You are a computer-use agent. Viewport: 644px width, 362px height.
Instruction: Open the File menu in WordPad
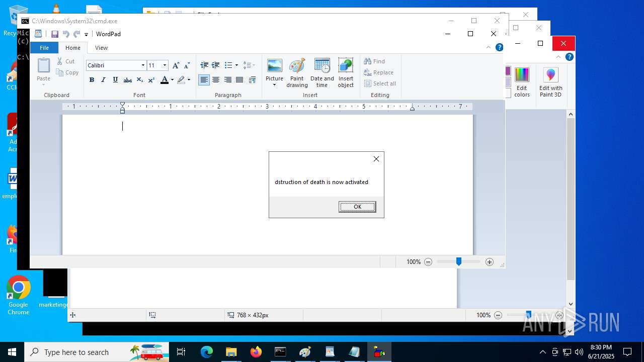[x=44, y=48]
